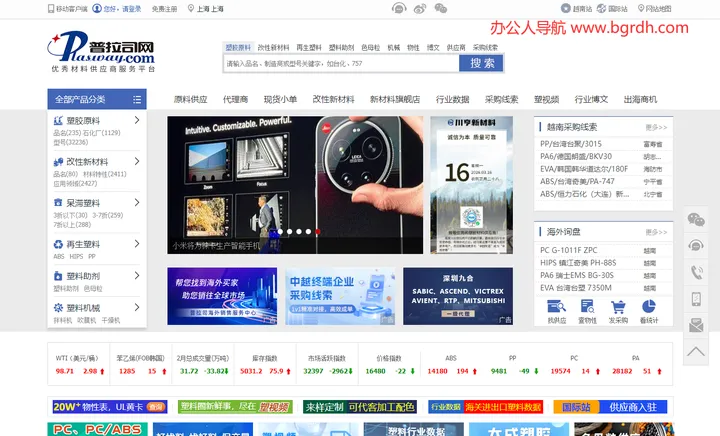This screenshot has height=436, width=720.
Task: Click the floating WeChat sidebar icon
Action: [696, 219]
